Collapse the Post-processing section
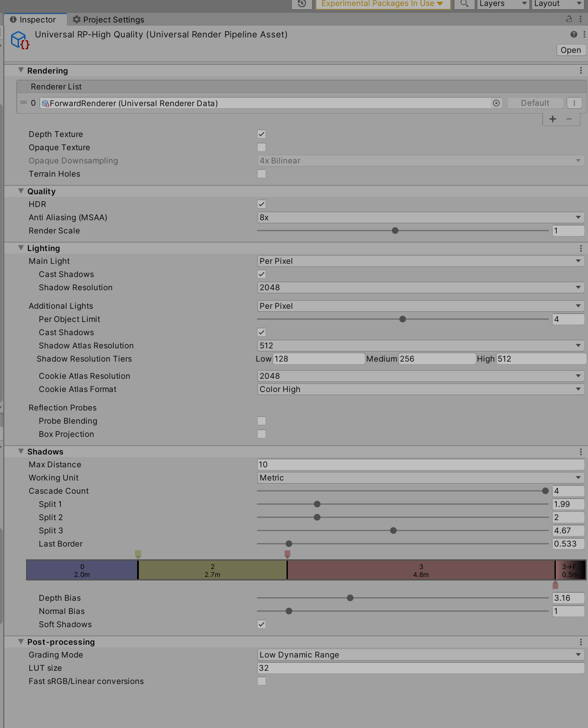Viewport: 588px width, 728px height. (21, 642)
